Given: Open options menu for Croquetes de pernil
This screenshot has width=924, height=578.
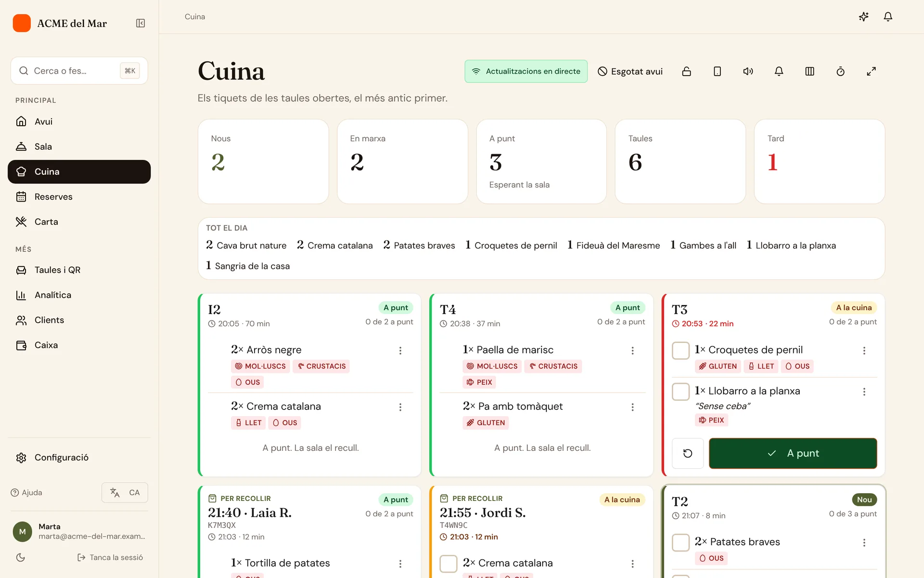Looking at the screenshot, I should click(x=864, y=351).
